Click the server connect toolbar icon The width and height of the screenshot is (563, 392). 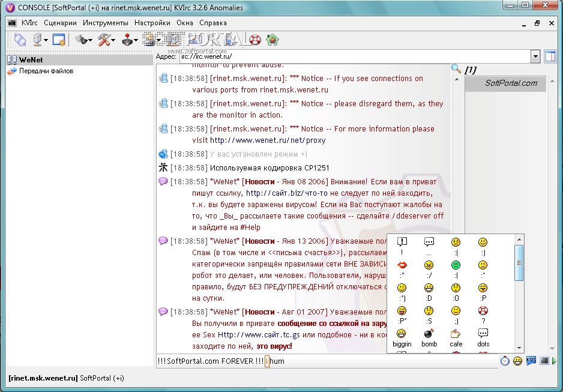pos(38,40)
